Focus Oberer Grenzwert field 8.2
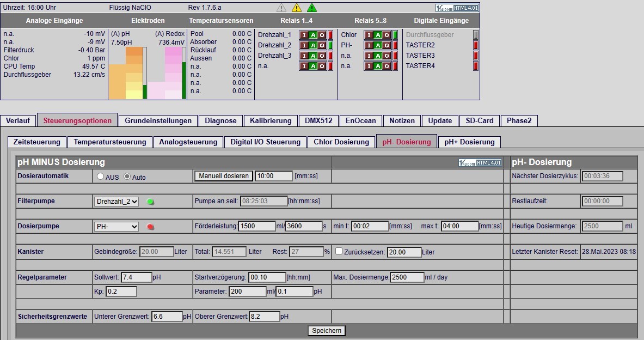Image resolution: width=644 pixels, height=340 pixels. pyautogui.click(x=265, y=317)
